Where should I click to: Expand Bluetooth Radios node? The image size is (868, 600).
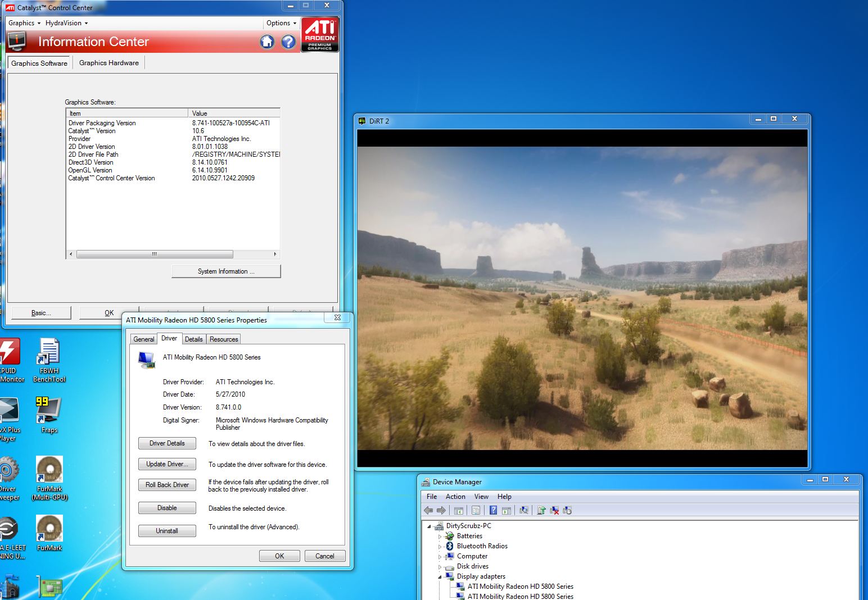[x=440, y=547]
